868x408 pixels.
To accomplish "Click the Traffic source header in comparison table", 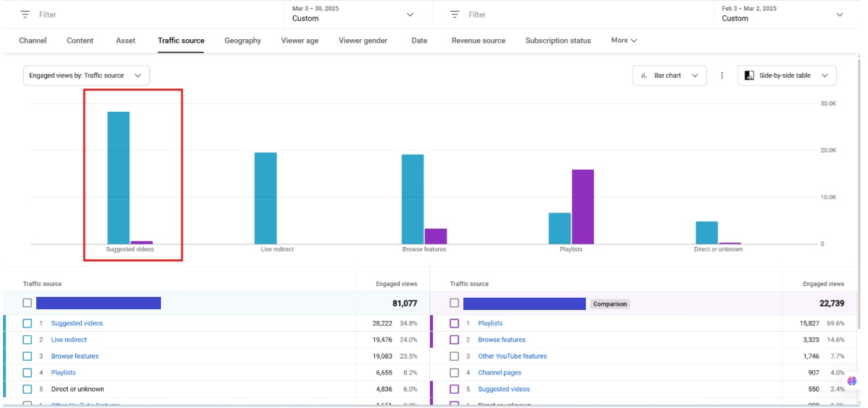I will click(469, 284).
